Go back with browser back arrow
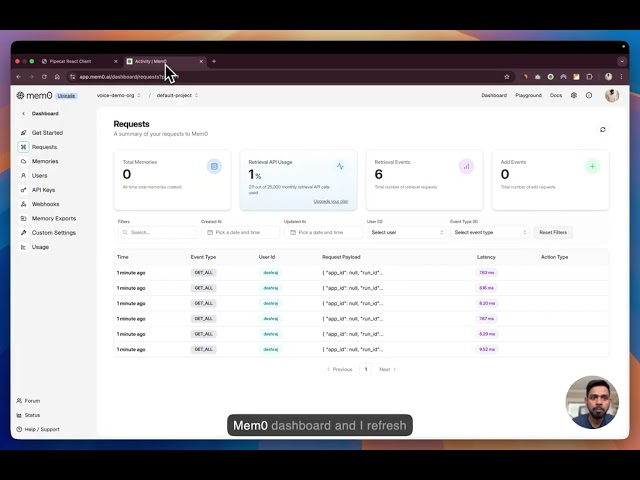This screenshot has height=480, width=640. tap(18, 77)
